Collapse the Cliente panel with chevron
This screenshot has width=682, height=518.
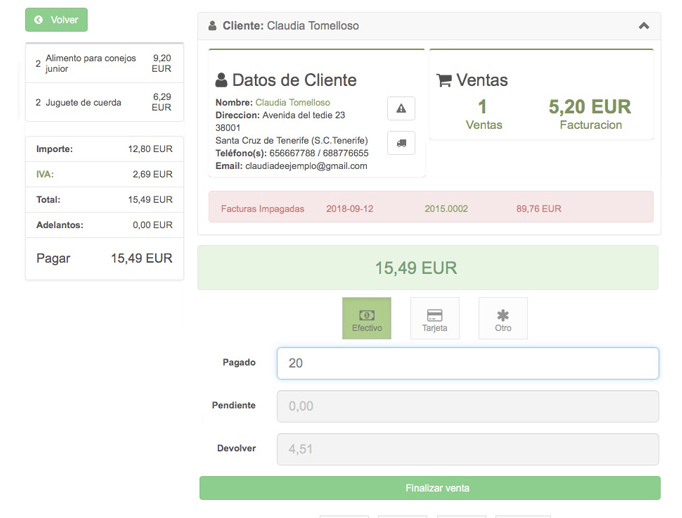pos(643,26)
